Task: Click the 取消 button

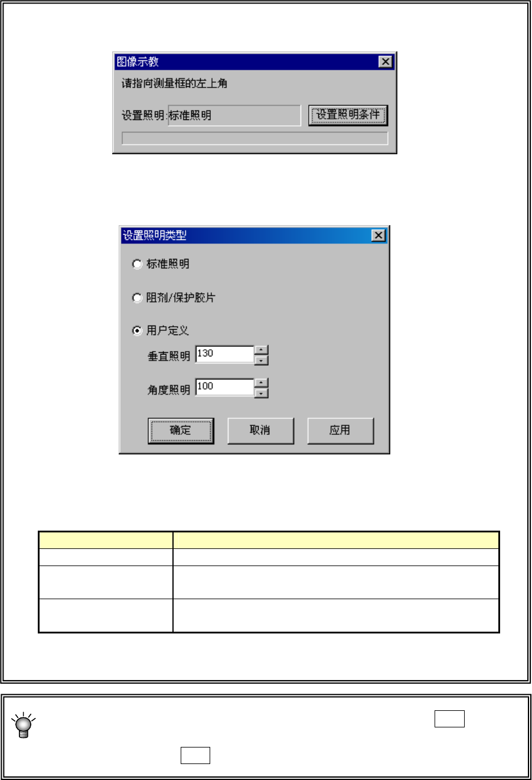Action: point(260,431)
